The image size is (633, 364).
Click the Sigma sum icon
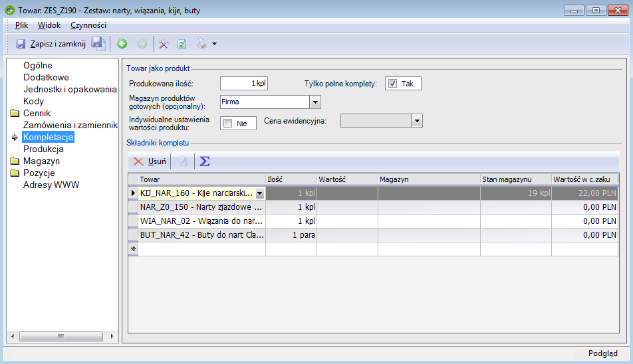click(x=205, y=161)
